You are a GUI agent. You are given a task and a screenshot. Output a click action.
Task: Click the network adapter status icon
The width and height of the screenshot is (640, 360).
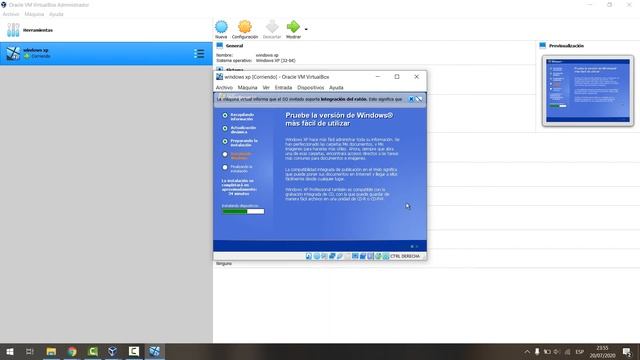tap(332, 256)
